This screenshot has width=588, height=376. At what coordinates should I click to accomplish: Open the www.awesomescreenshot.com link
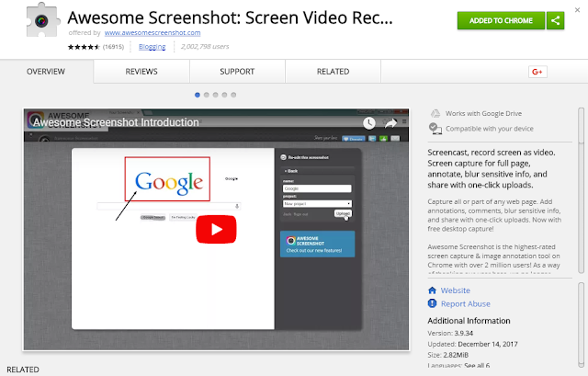(x=153, y=33)
